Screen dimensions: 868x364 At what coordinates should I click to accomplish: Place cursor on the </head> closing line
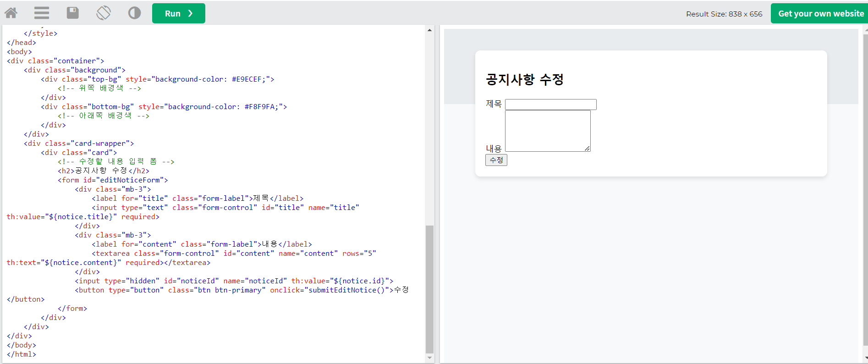click(x=22, y=43)
